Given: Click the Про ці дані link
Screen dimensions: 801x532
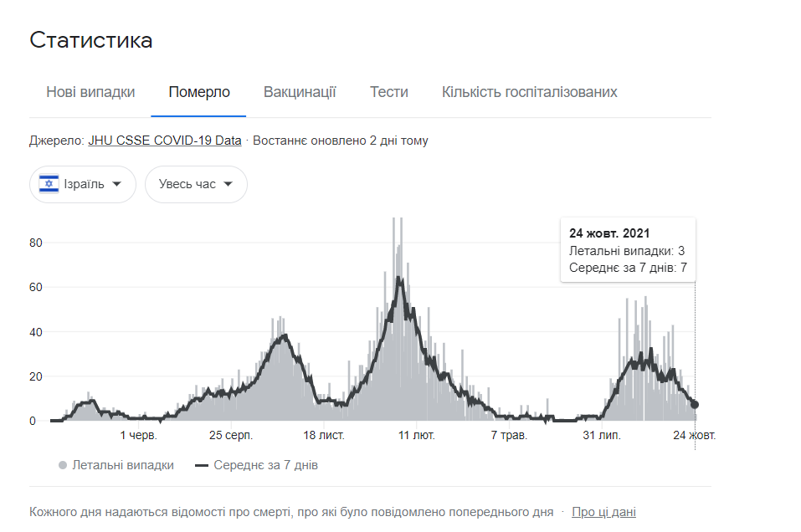Looking at the screenshot, I should 603,512.
